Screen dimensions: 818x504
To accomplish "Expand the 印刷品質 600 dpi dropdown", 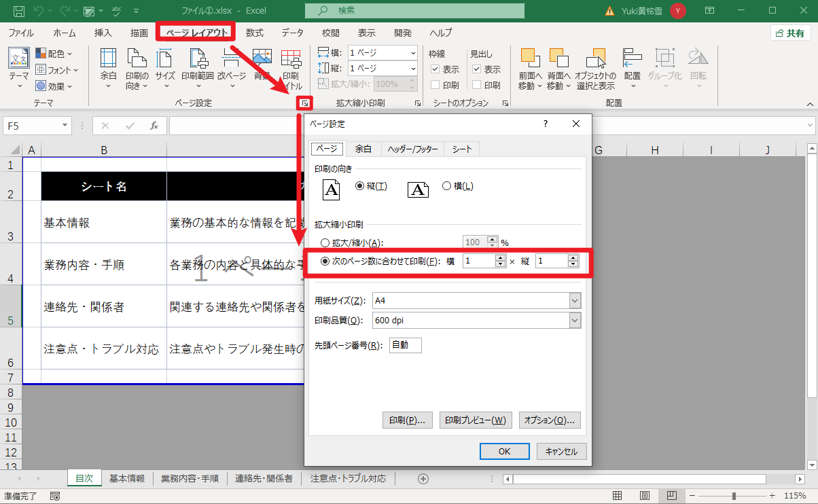I will 575,321.
